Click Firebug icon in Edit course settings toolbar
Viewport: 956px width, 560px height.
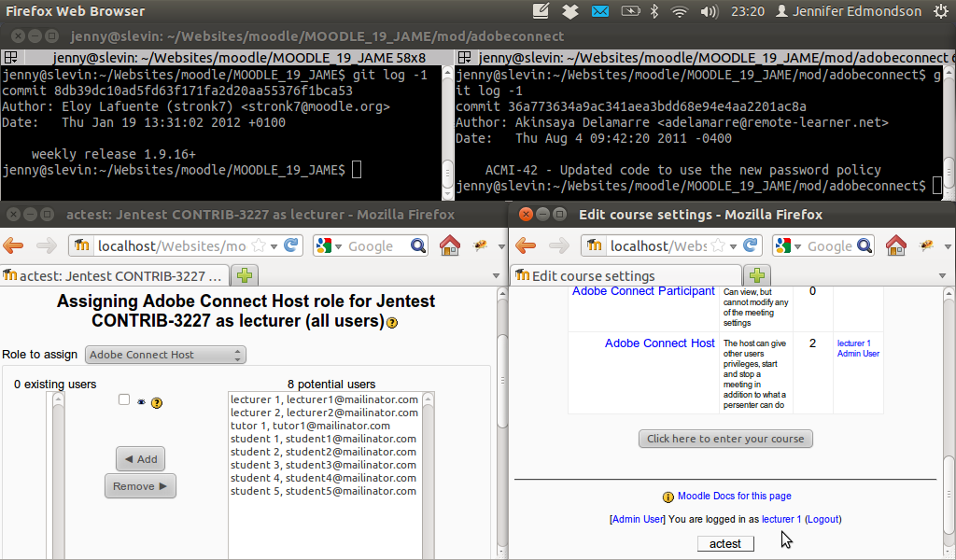coord(927,245)
